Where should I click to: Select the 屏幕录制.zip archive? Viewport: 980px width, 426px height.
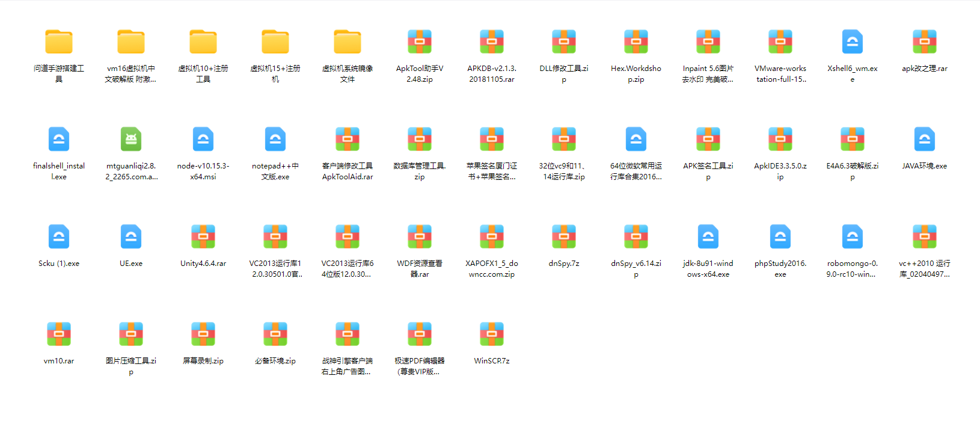point(203,335)
